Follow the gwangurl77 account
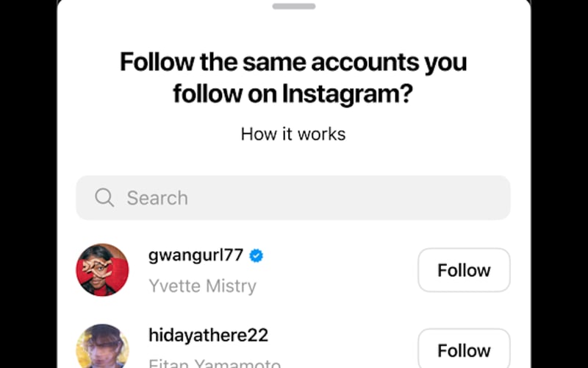The image size is (588, 368). coord(464,270)
